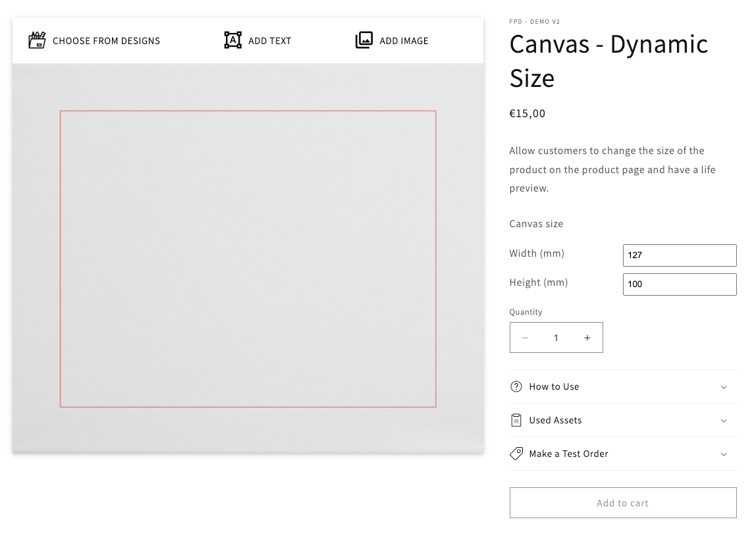Click the quantity value field showing 1
The image size is (756, 536).
tap(556, 337)
